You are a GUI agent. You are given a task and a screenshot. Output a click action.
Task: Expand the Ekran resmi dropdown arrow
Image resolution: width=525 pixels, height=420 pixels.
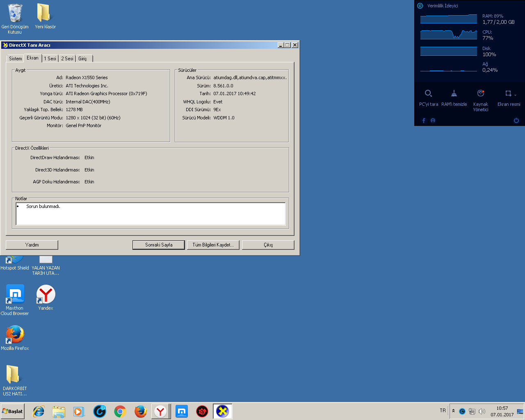point(516,95)
